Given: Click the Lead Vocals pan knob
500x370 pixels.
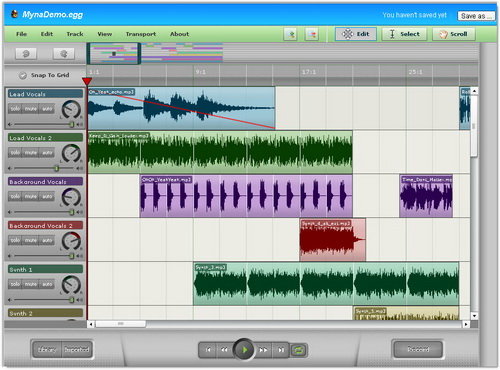Looking at the screenshot, I should (x=71, y=109).
